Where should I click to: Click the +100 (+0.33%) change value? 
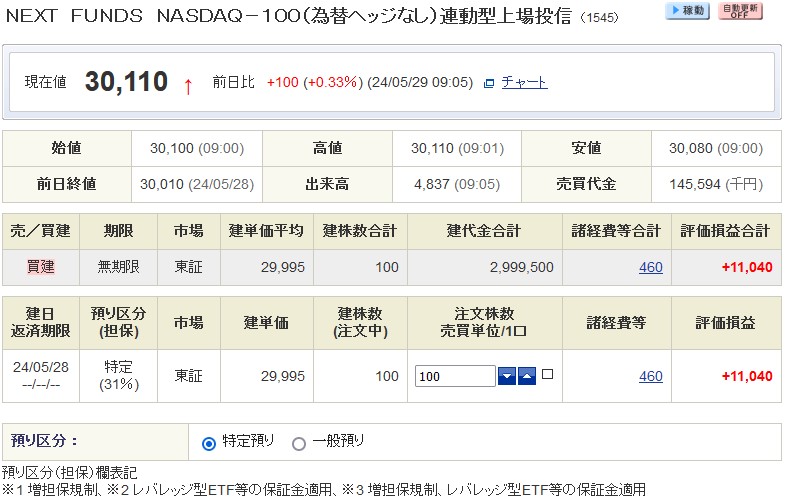pos(315,82)
